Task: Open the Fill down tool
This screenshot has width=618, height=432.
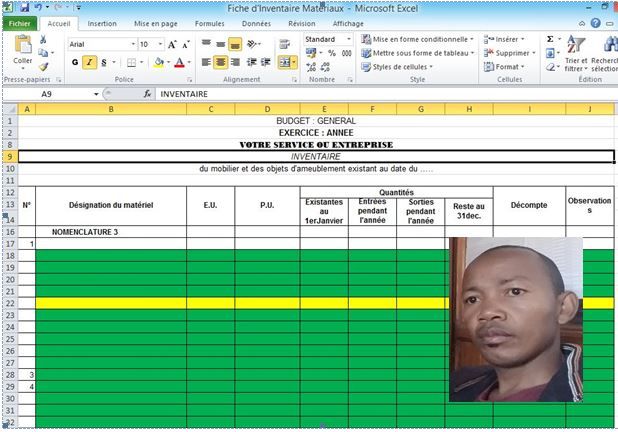Action: [550, 53]
